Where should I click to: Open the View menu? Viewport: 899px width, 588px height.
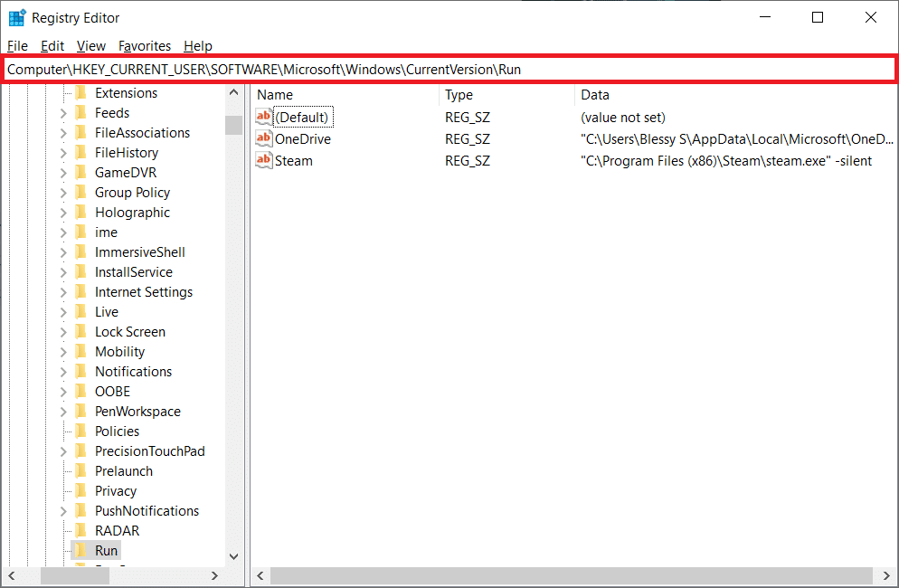tap(91, 46)
